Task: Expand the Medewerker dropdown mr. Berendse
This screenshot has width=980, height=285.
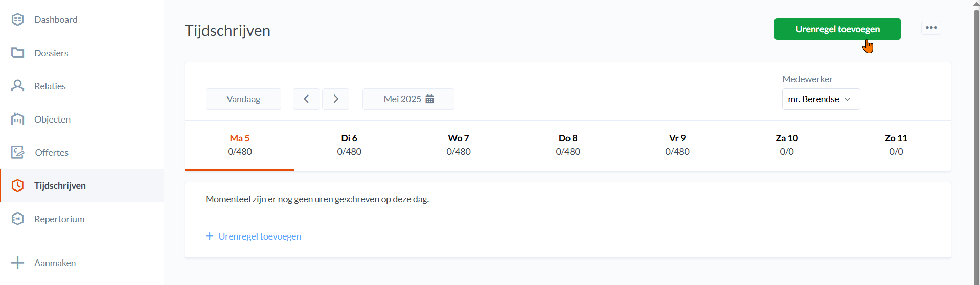Action: pyautogui.click(x=821, y=99)
